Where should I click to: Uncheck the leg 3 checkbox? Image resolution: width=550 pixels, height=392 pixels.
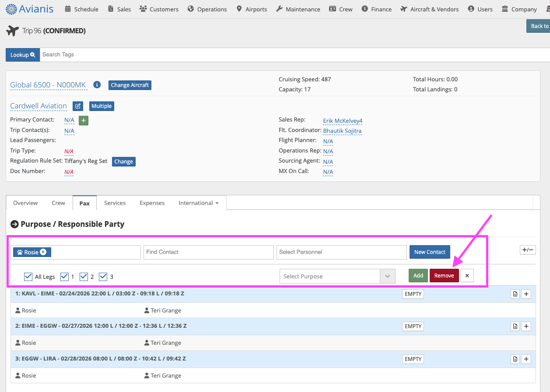tap(103, 277)
